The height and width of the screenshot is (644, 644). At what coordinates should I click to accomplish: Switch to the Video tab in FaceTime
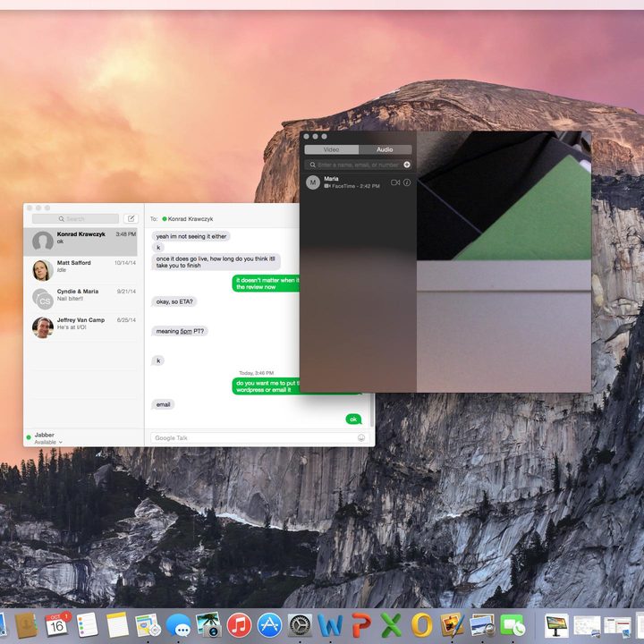(x=332, y=149)
